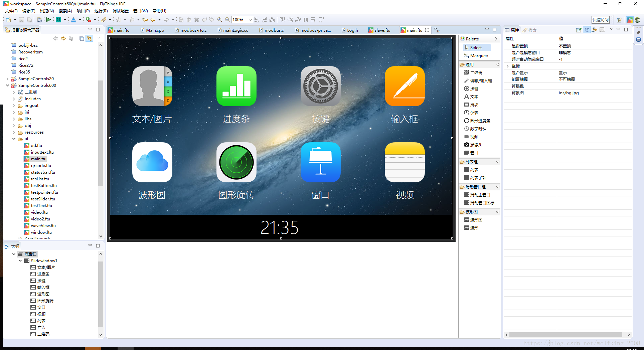Click the zoom in magnifier icon
The image size is (644, 350).
219,20
